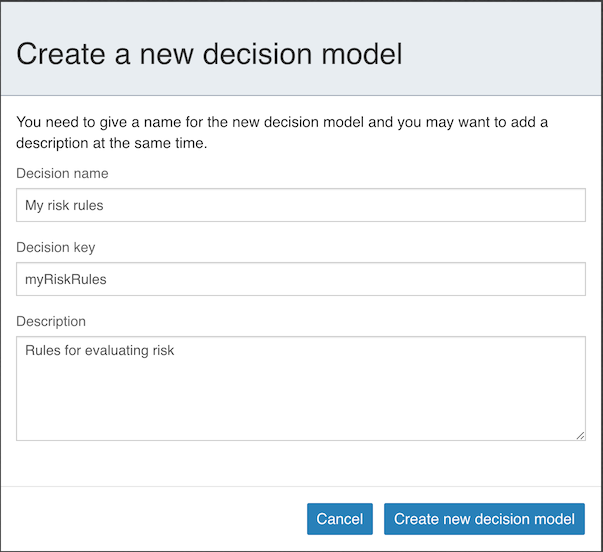Click the "Description" field label
Screen dimensions: 603x552
pos(51,322)
